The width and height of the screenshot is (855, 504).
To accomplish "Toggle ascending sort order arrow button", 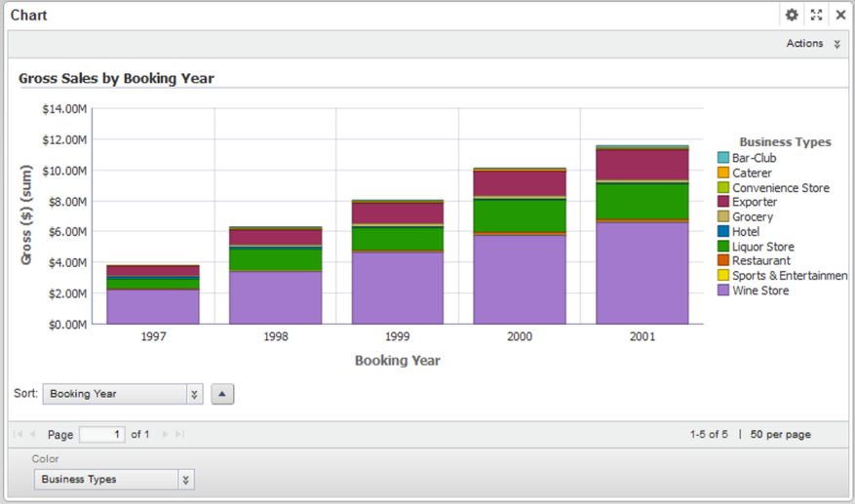I will 222,394.
